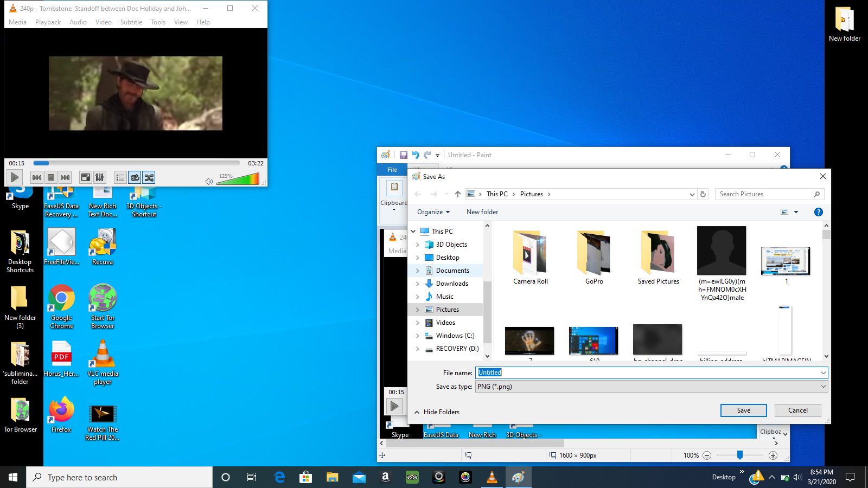Select Music in folder tree
The width and height of the screenshot is (868, 488).
point(445,297)
